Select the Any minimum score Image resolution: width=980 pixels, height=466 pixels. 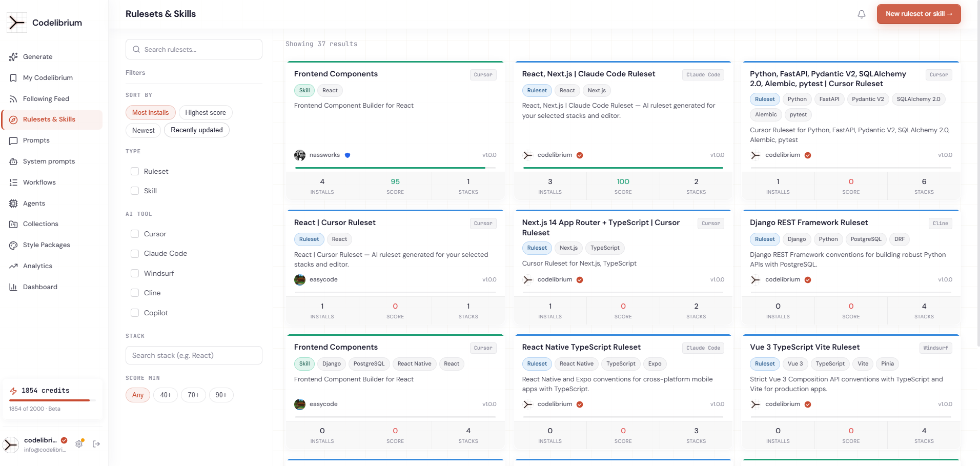coord(138,395)
